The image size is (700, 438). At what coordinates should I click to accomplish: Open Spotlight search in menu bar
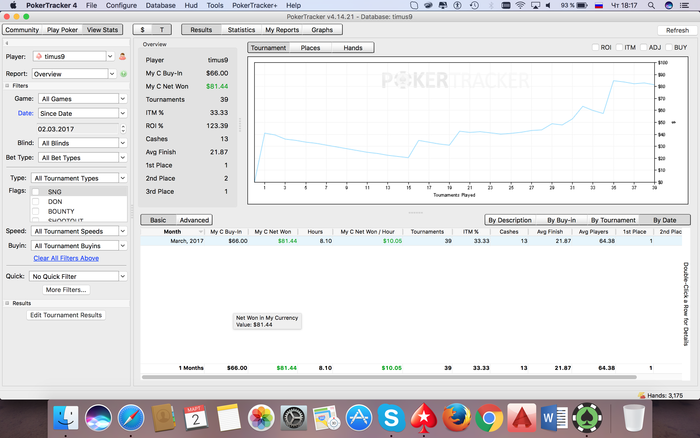point(651,5)
